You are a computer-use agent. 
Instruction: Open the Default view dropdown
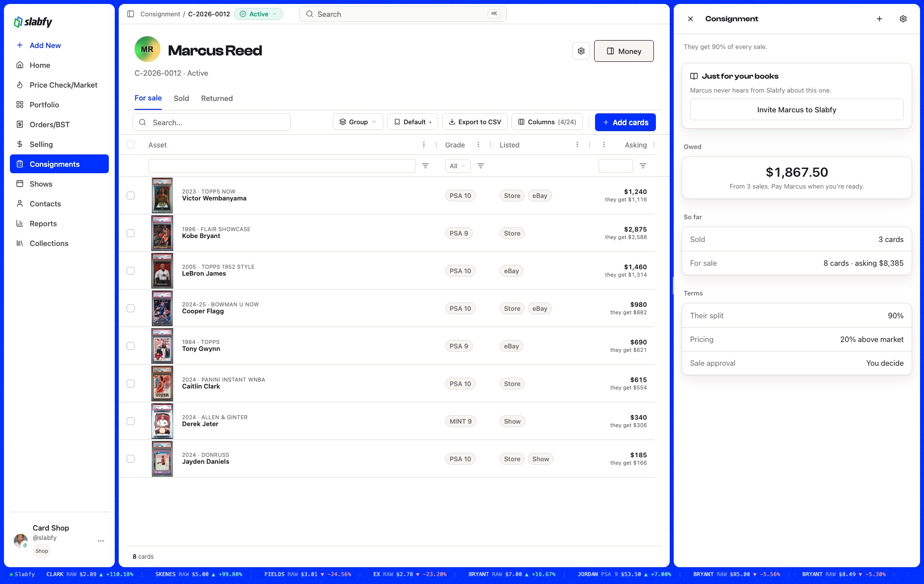click(413, 122)
